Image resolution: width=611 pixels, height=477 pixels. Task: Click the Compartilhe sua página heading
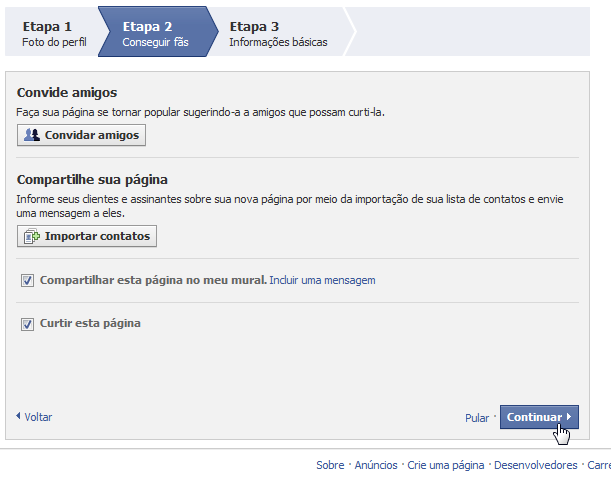[x=92, y=180]
